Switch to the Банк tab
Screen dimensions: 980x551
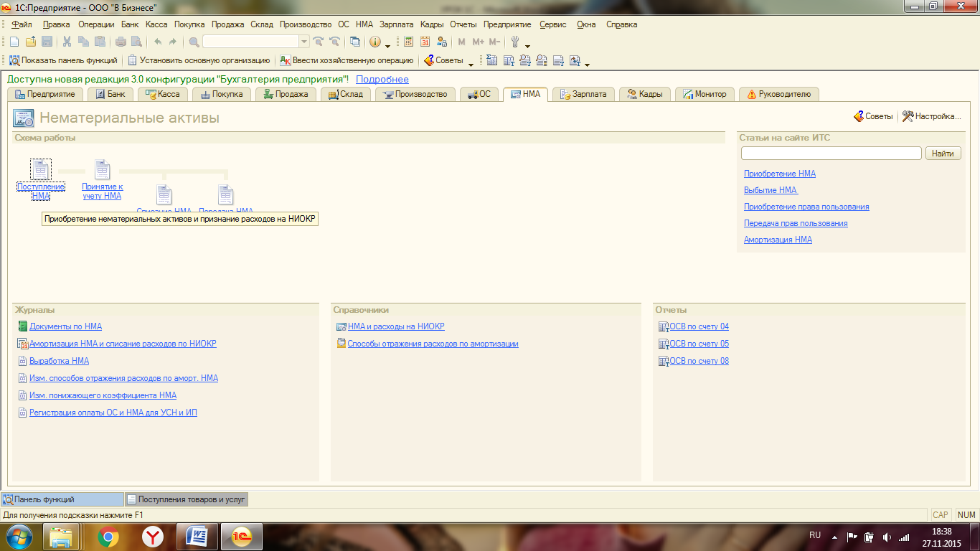click(x=110, y=94)
